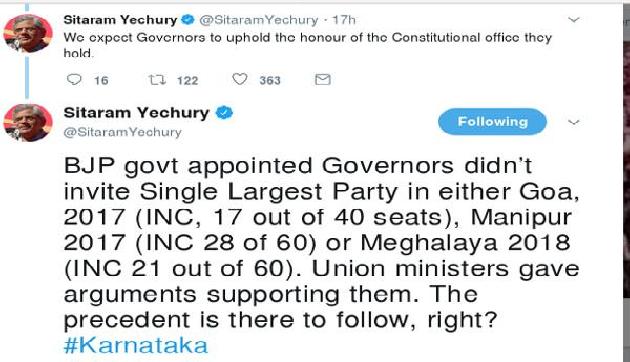Retweet the Governors honour tweet
Viewport: 630px width, 362px height.
coord(157,80)
